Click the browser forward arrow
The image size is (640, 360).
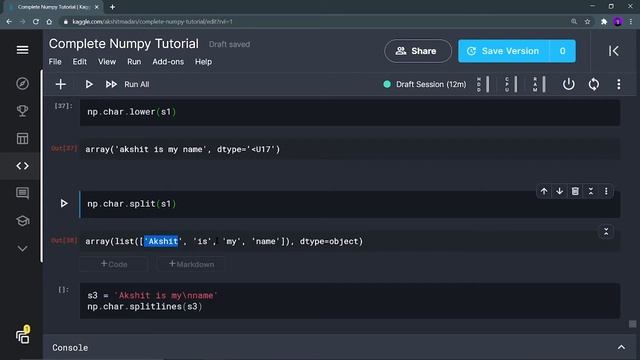coord(22,22)
